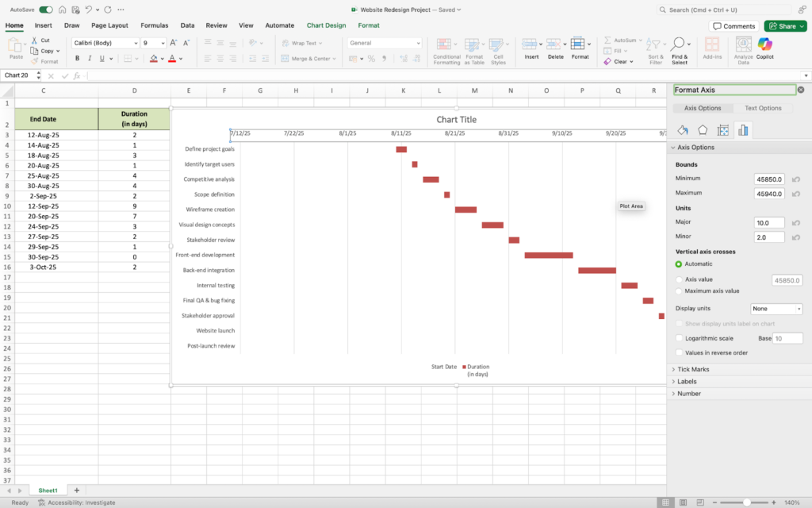Toggle the AutoSave switch
The width and height of the screenshot is (812, 508).
pyautogui.click(x=46, y=10)
